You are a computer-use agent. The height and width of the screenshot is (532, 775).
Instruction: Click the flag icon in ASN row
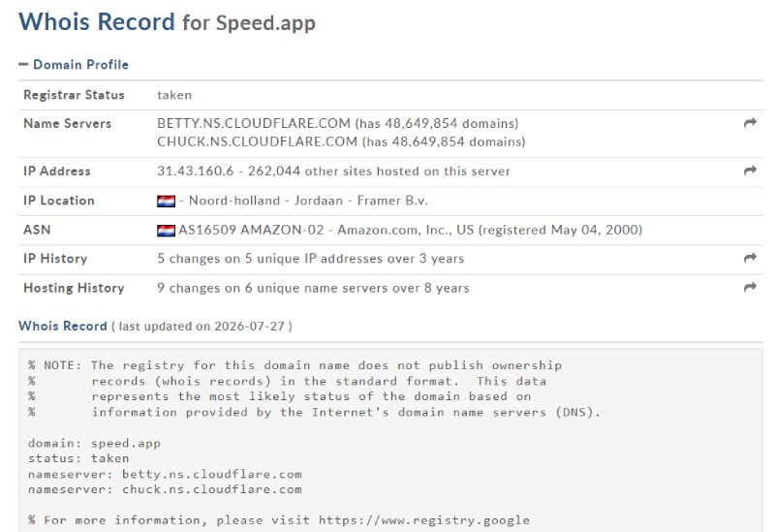pos(166,231)
